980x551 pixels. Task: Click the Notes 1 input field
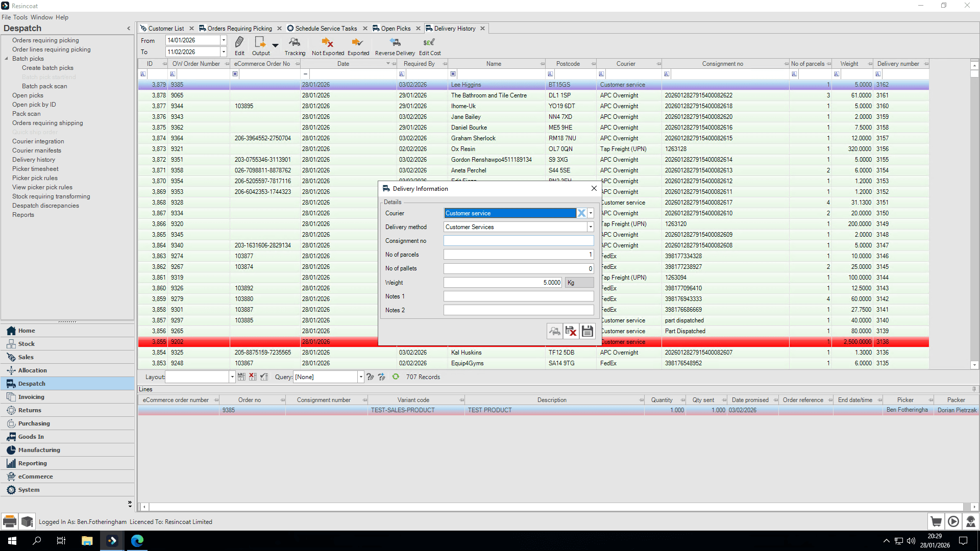click(519, 296)
